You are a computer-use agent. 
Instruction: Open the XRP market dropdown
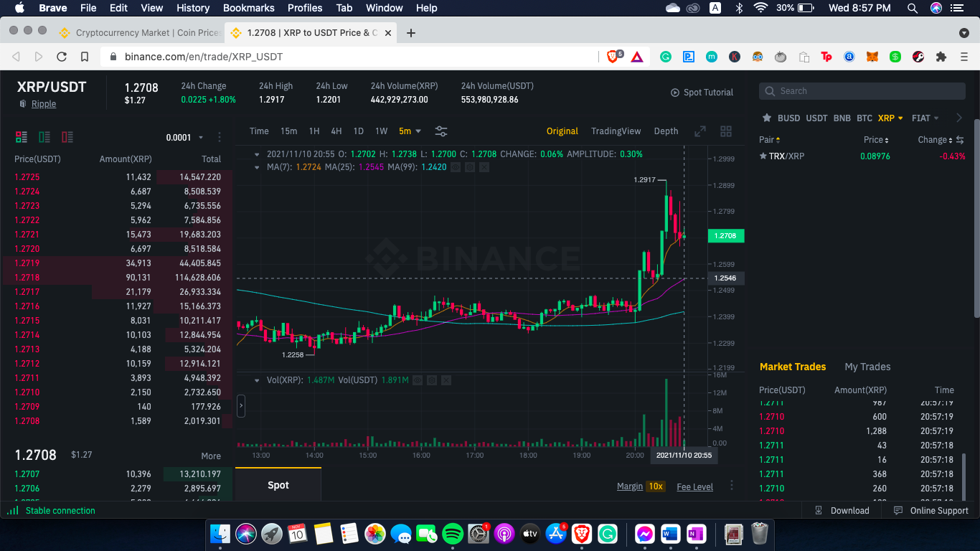(x=890, y=118)
